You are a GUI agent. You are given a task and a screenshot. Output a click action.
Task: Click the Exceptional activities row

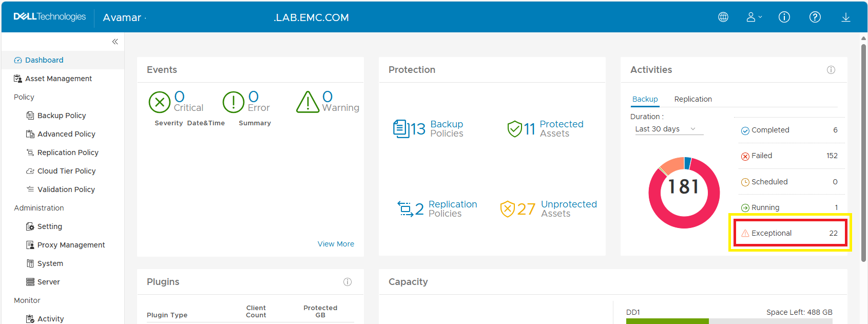point(790,233)
